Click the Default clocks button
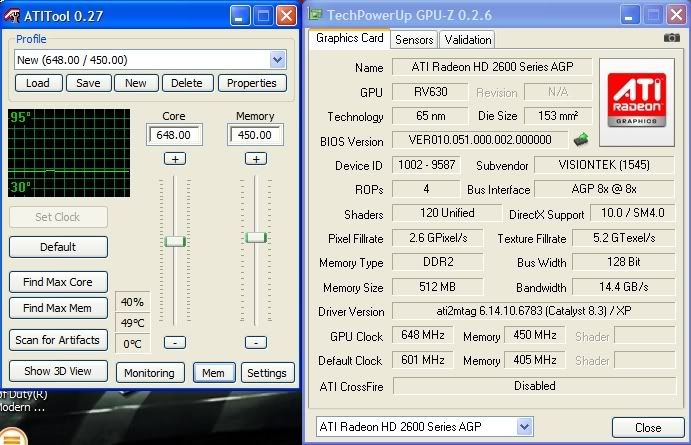The image size is (691, 445). [x=58, y=247]
